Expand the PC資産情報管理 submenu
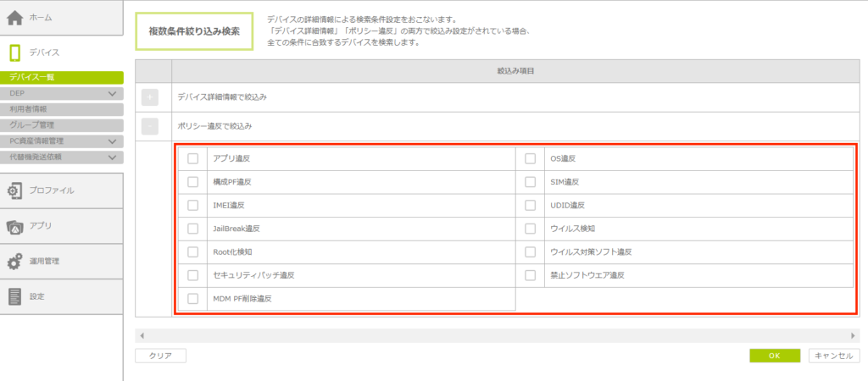This screenshot has height=381, width=868. click(x=113, y=141)
